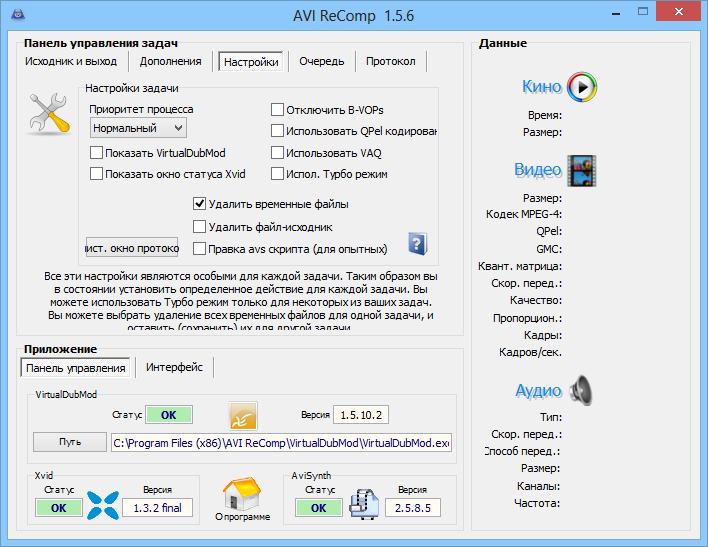Click the Кодек MPEG-4: label

click(x=524, y=214)
